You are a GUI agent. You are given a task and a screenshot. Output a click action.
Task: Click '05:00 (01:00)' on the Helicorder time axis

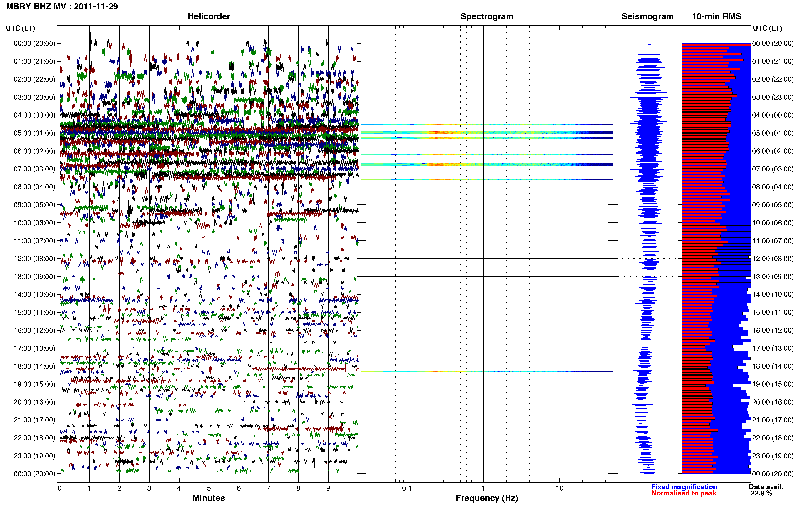click(x=34, y=133)
